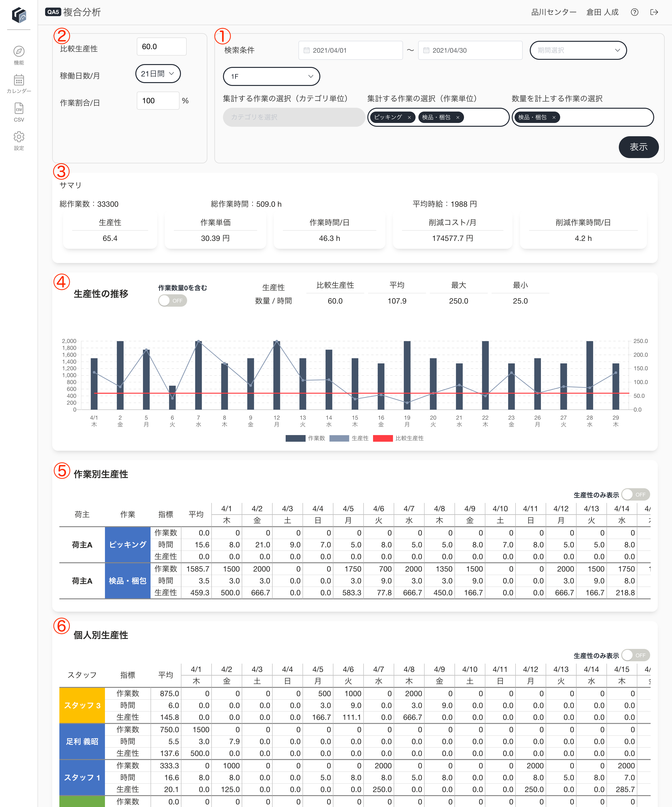Toggle 生産性のみ表示 in 個人別生産性
The height and width of the screenshot is (807, 672).
(x=635, y=655)
